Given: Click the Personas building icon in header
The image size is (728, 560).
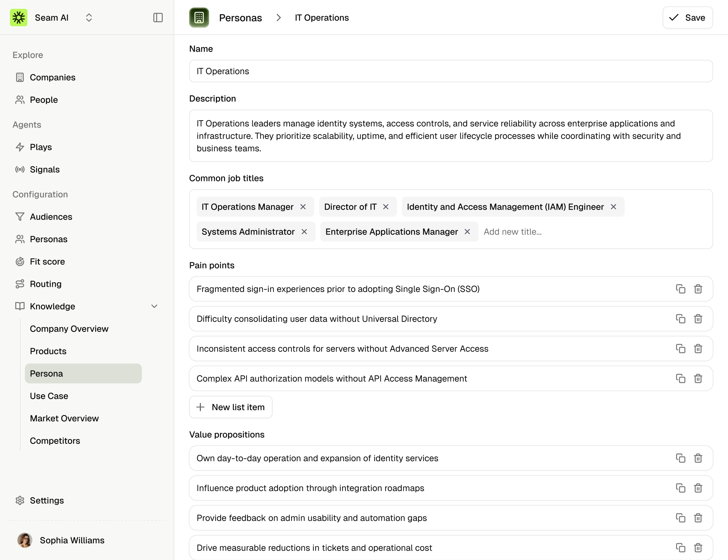Looking at the screenshot, I should (x=199, y=18).
